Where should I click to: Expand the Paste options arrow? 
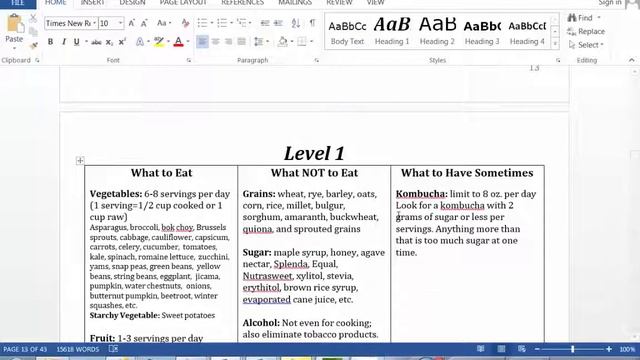(x=14, y=48)
